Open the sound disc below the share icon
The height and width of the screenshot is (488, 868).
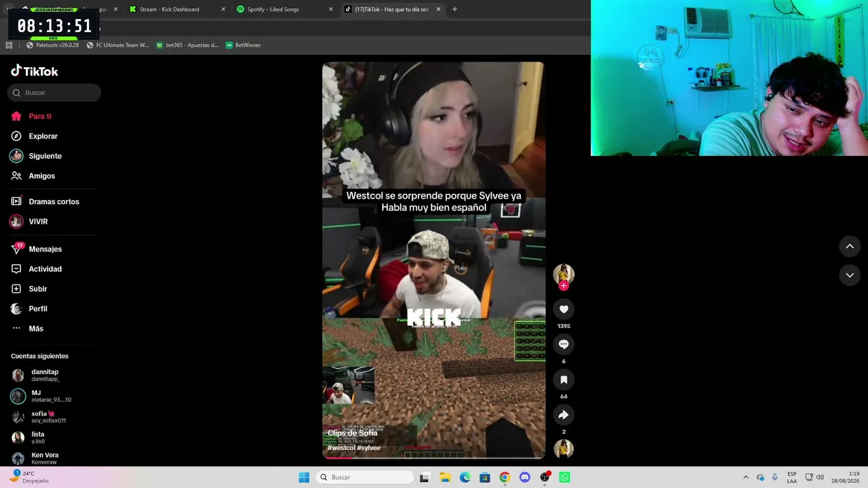pyautogui.click(x=564, y=449)
